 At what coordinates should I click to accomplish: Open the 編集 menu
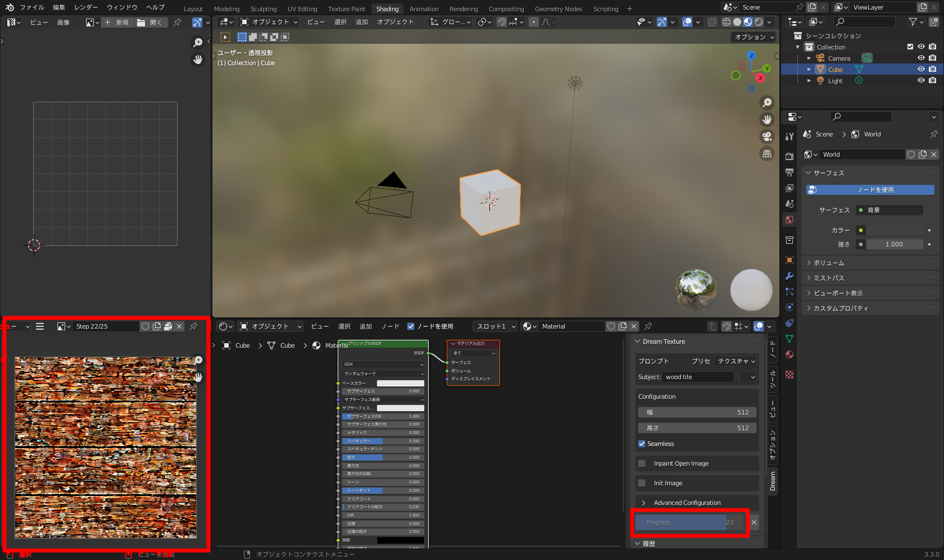(59, 7)
